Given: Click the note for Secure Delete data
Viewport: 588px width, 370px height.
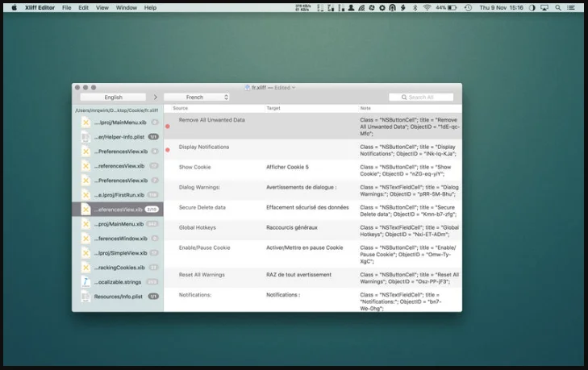Looking at the screenshot, I should [x=408, y=210].
